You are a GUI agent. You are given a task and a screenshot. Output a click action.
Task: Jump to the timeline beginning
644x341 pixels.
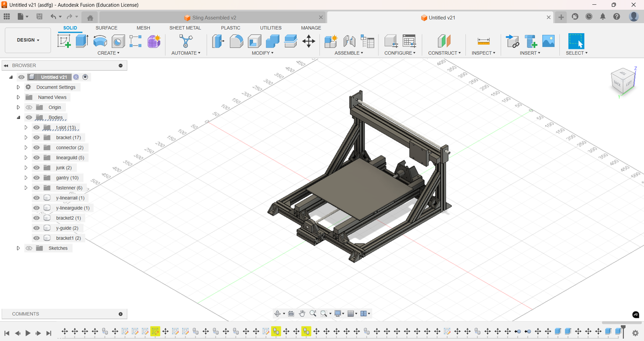[x=7, y=333]
